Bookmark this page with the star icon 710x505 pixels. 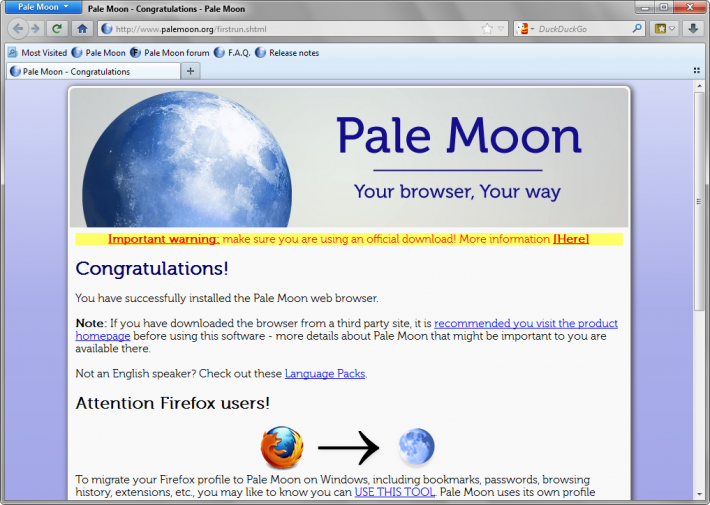[x=487, y=29]
